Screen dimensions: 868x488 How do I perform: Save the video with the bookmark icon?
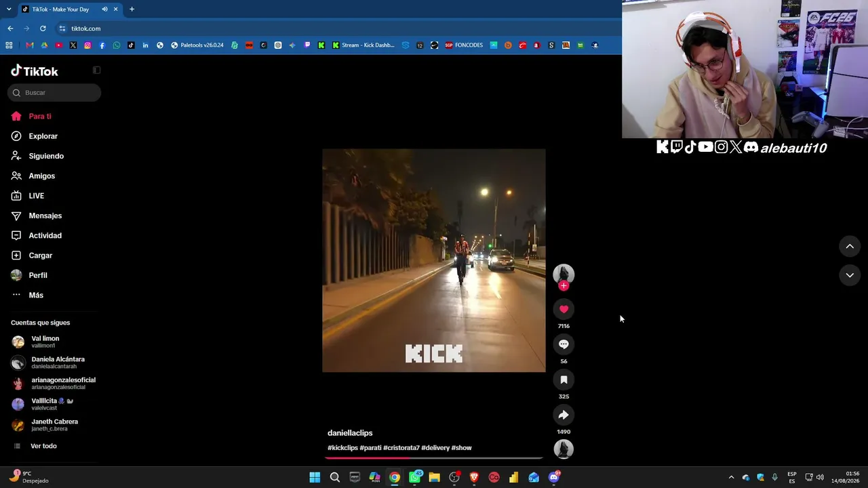click(x=564, y=380)
